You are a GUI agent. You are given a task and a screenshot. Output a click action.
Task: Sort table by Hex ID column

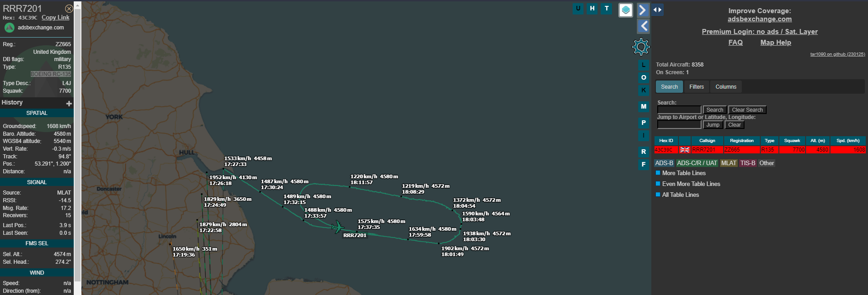[x=666, y=141]
